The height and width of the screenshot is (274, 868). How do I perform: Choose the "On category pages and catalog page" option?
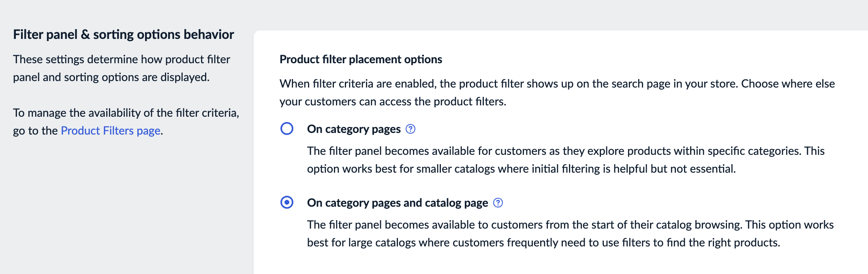[287, 203]
